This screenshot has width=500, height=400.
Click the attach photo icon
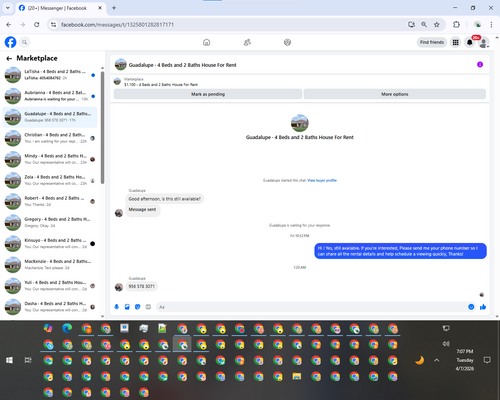click(x=127, y=307)
